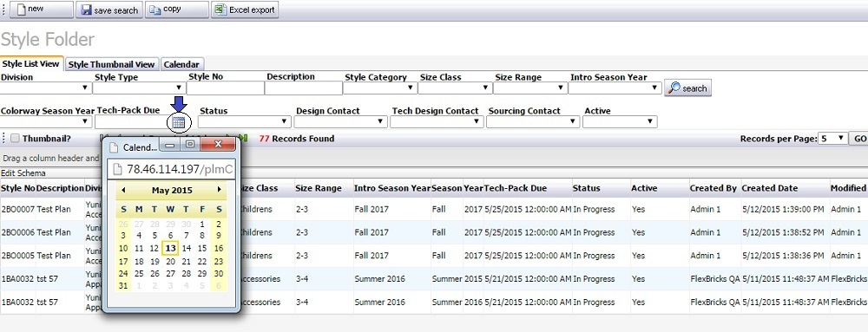The image size is (868, 332).
Task: Go to previous month in calendar
Action: pyautogui.click(x=123, y=190)
